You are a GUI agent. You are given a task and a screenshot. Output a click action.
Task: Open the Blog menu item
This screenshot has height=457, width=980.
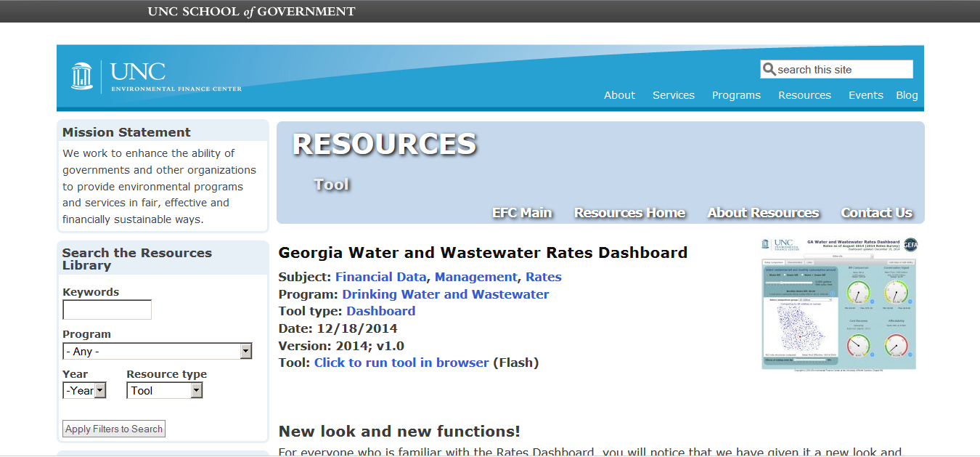(907, 95)
